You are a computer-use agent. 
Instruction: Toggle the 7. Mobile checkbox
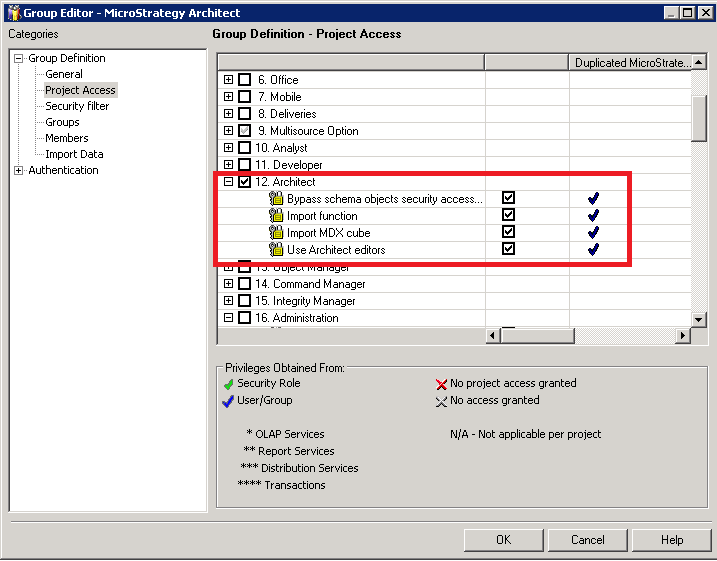(x=245, y=96)
